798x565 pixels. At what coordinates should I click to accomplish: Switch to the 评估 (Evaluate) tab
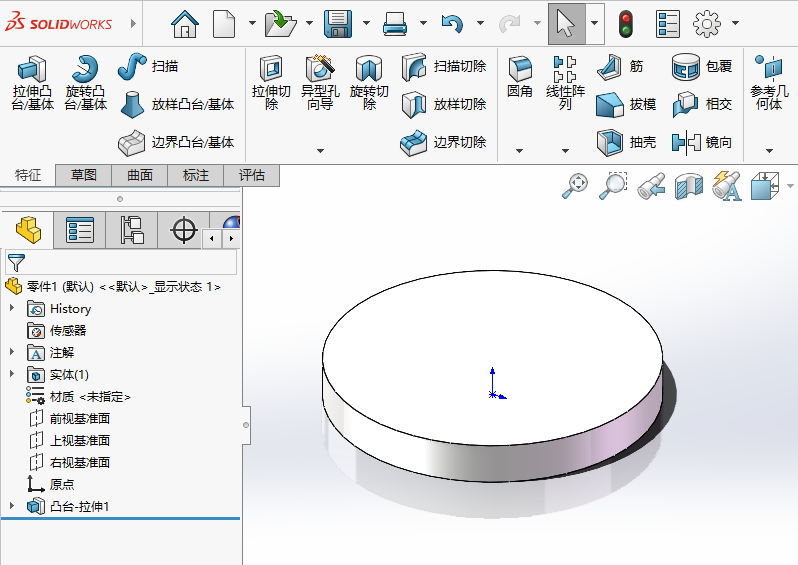[x=252, y=175]
